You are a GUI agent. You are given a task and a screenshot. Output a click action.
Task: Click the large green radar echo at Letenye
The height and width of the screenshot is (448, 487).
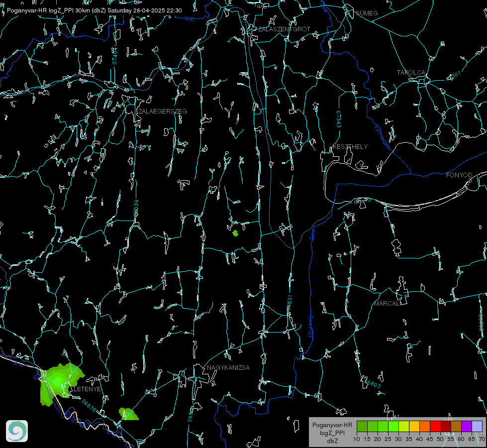point(61,384)
